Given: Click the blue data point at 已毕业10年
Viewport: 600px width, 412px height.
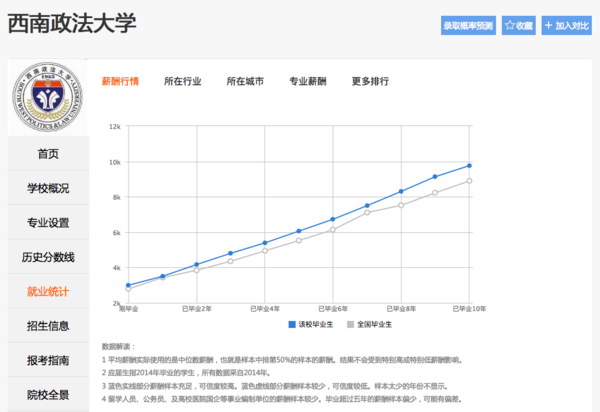Looking at the screenshot, I should (x=469, y=165).
